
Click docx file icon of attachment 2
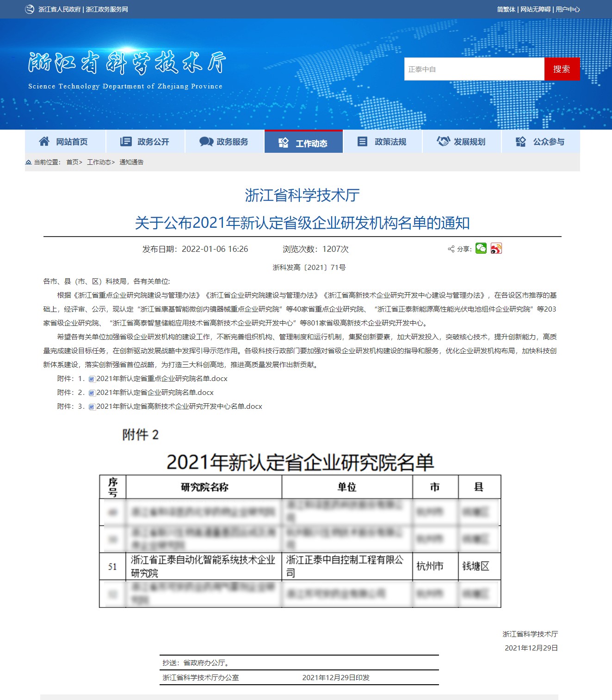point(92,393)
